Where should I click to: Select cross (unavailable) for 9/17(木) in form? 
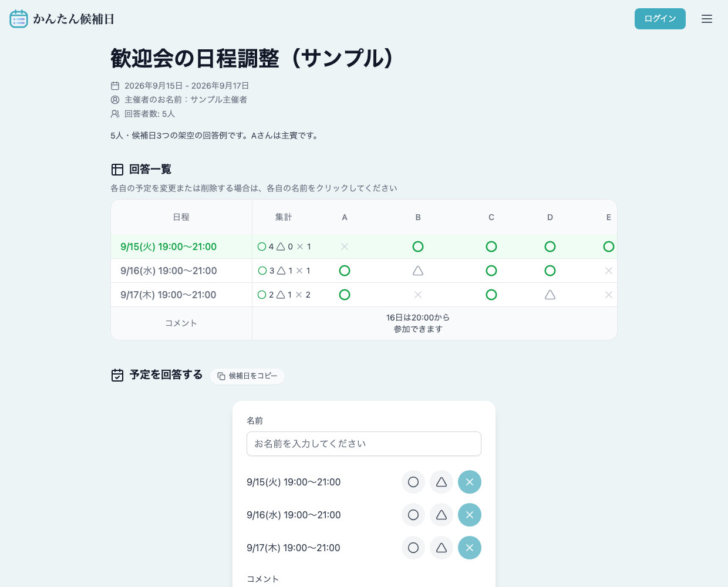pyautogui.click(x=470, y=548)
